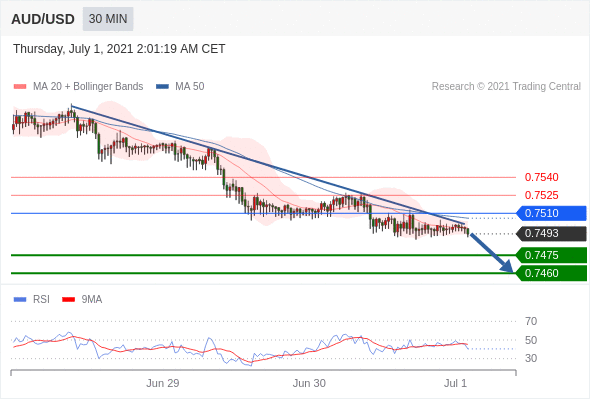This screenshot has height=400, width=590.
Task: Toggle the RSI legend entry
Action: point(31,300)
